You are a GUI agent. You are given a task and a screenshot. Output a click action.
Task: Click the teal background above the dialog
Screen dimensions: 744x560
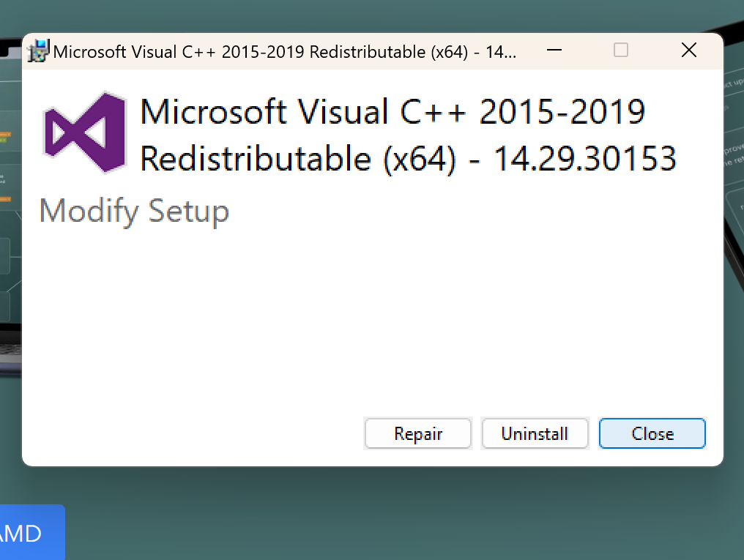click(x=366, y=15)
